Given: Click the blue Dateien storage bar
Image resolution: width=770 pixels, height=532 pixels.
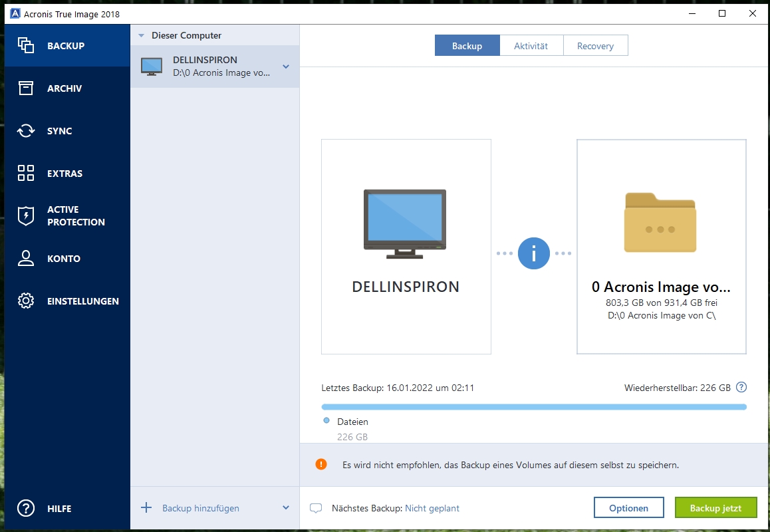Looking at the screenshot, I should point(534,407).
